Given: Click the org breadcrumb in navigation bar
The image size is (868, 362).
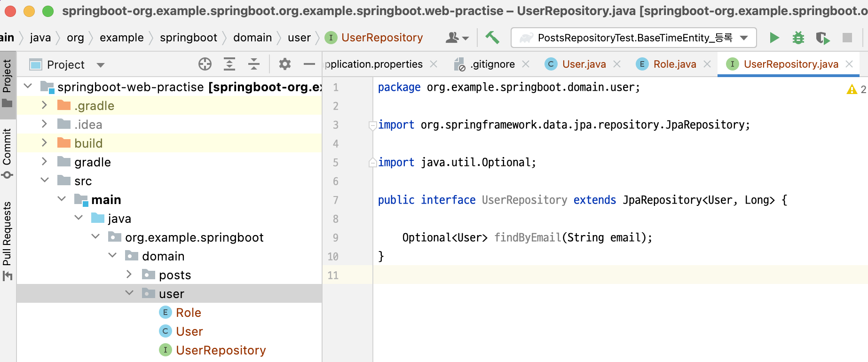Looking at the screenshot, I should [x=75, y=38].
